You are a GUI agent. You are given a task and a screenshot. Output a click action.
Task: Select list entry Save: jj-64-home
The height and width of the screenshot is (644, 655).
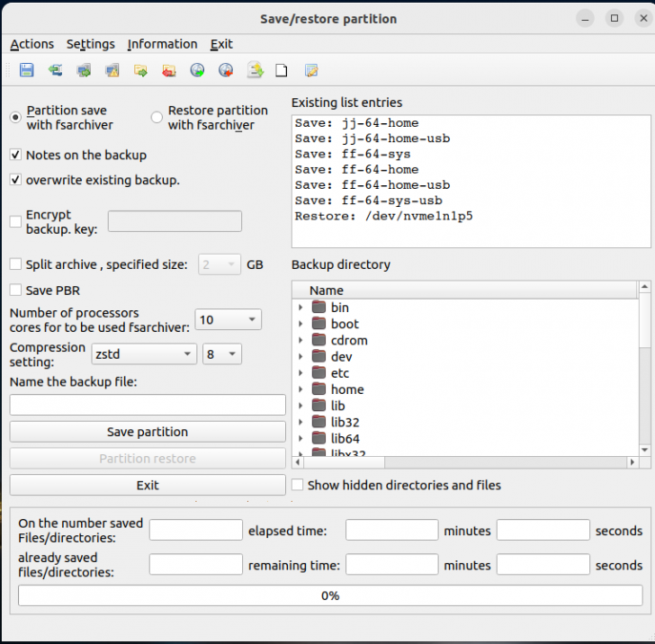point(471,123)
